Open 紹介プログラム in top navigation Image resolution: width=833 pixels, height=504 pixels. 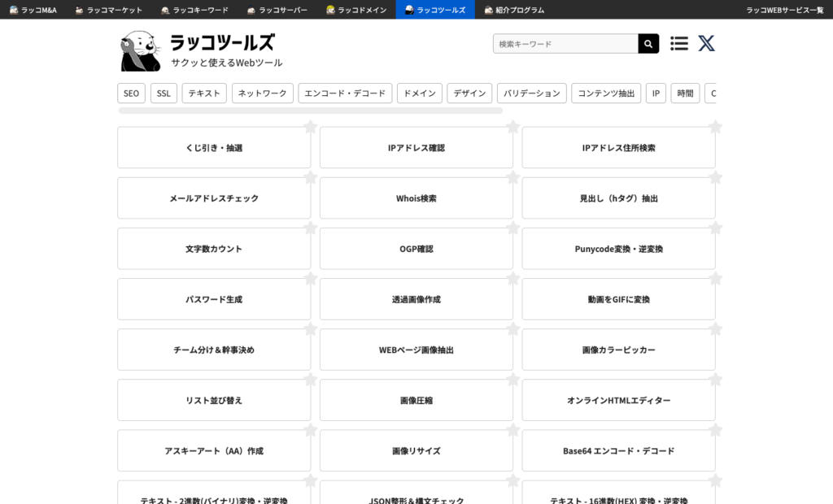point(514,10)
